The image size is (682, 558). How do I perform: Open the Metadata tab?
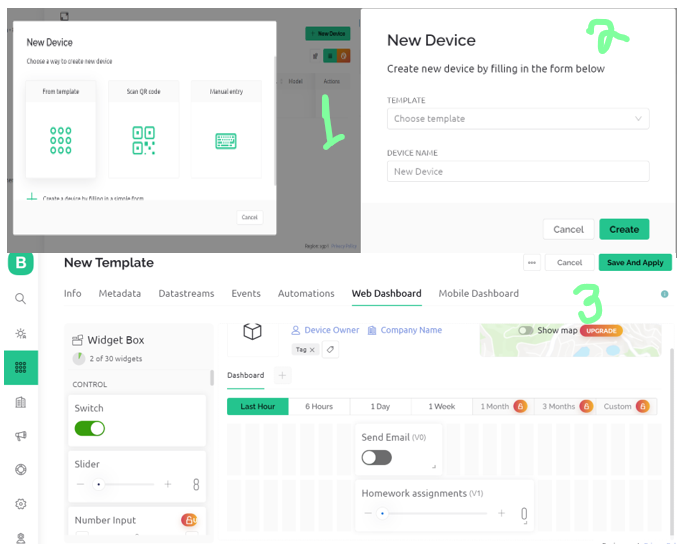click(120, 294)
